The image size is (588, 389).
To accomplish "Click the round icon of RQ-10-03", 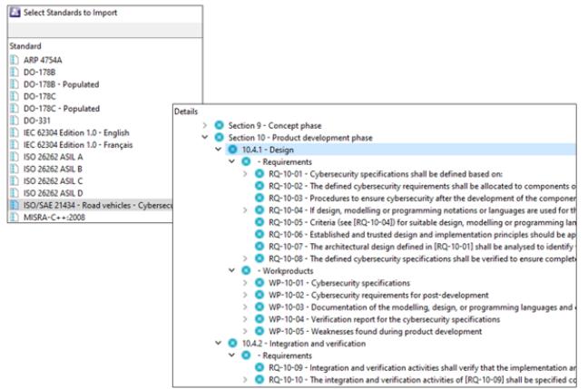I will pos(260,198).
